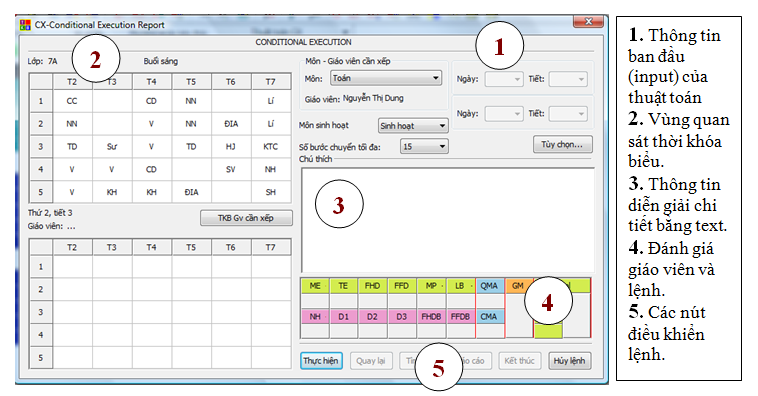Click the Quay lại button
The height and width of the screenshot is (396, 758).
tap(371, 361)
